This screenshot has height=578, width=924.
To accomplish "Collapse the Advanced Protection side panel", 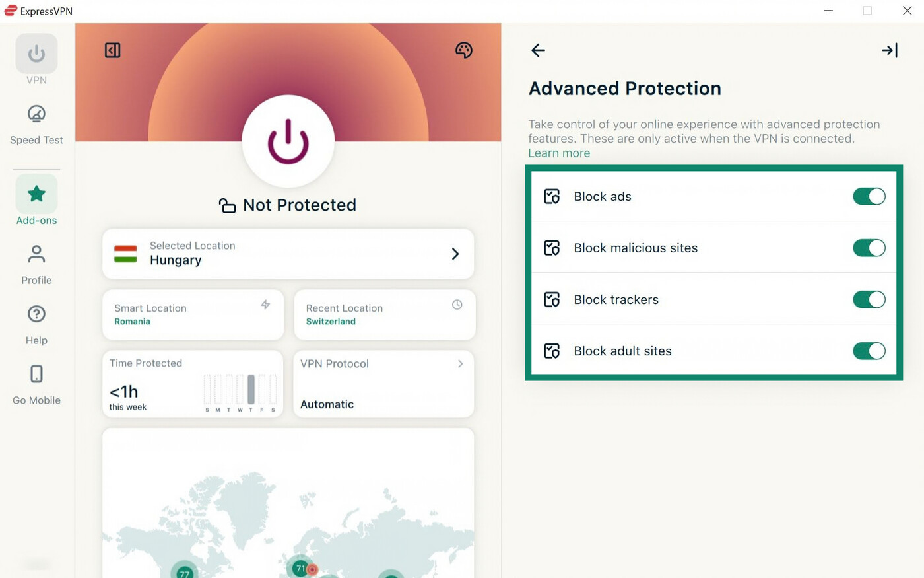I will click(890, 50).
